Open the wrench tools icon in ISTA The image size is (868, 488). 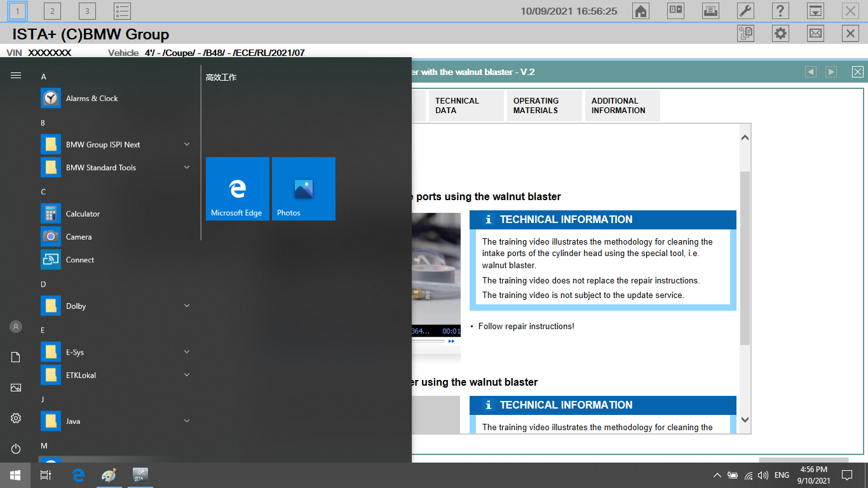tap(745, 11)
